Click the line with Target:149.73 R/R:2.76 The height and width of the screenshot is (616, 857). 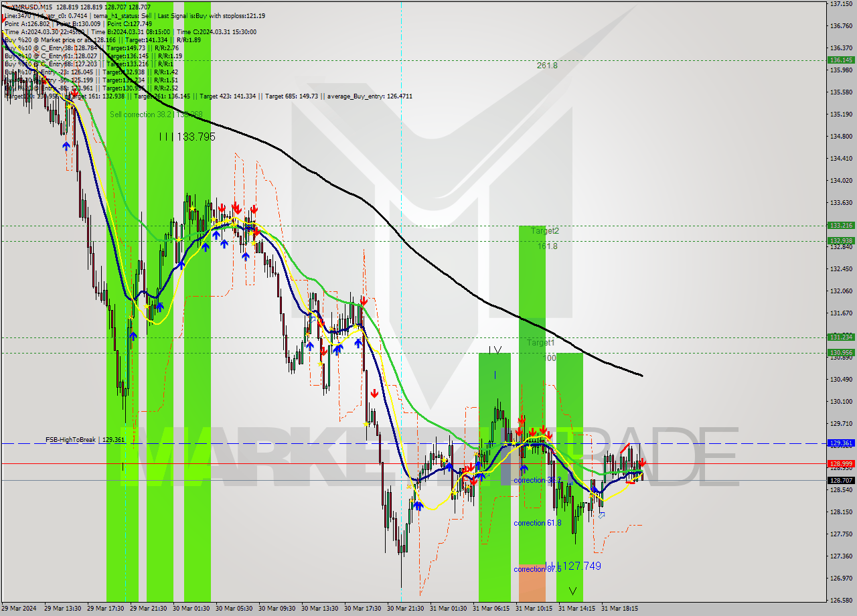coord(91,48)
